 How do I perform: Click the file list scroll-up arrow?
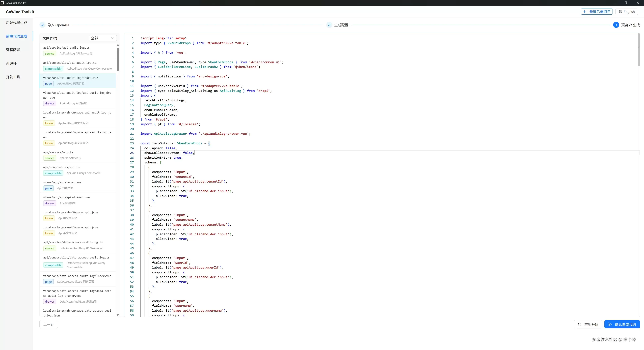pyautogui.click(x=118, y=45)
